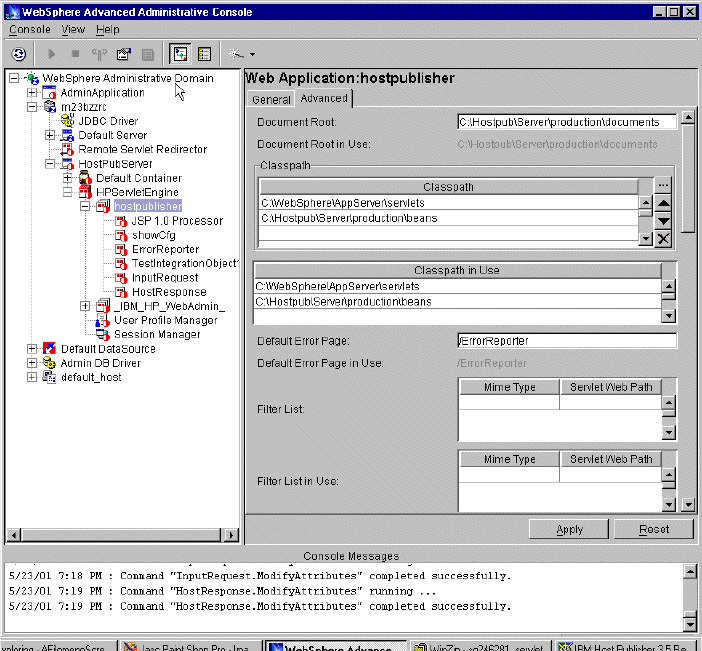Delete classpath entry with X button
The image size is (702, 651).
(x=663, y=239)
